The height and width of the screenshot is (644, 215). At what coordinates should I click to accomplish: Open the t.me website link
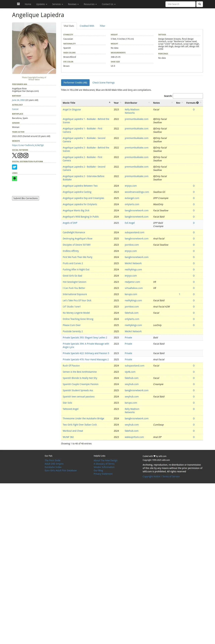[28, 145]
